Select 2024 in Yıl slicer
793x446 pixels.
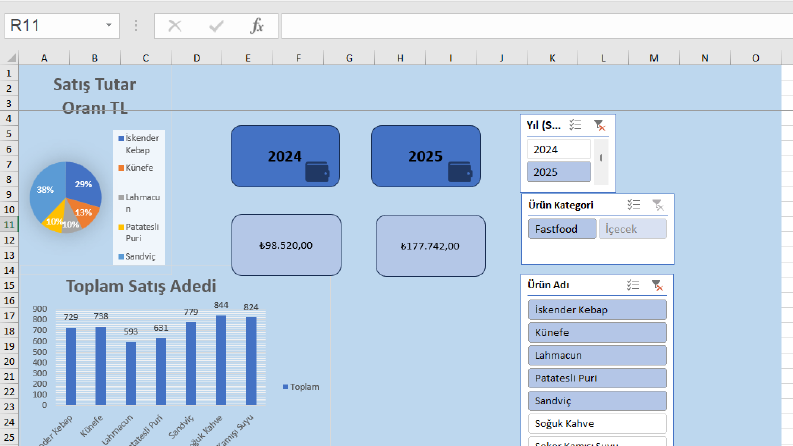pos(559,149)
